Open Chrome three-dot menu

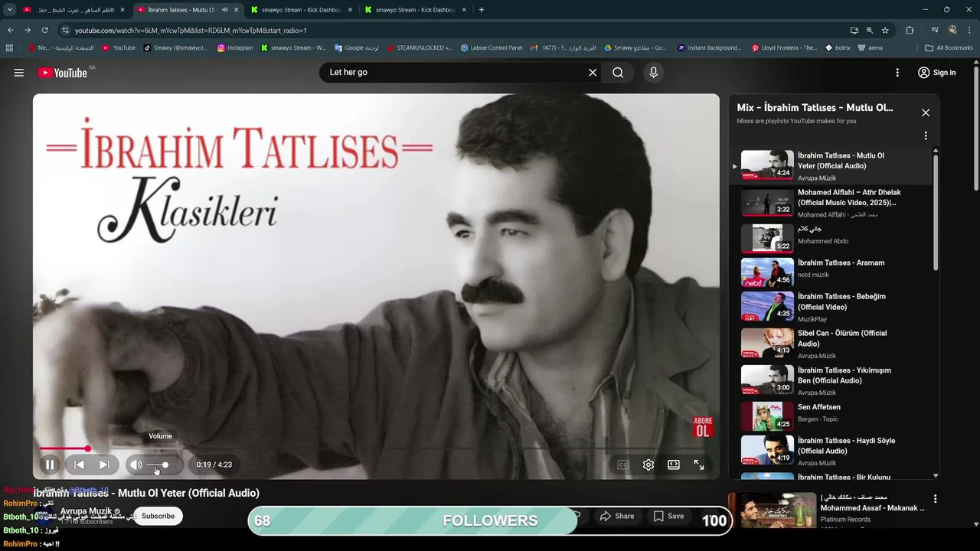tap(969, 30)
